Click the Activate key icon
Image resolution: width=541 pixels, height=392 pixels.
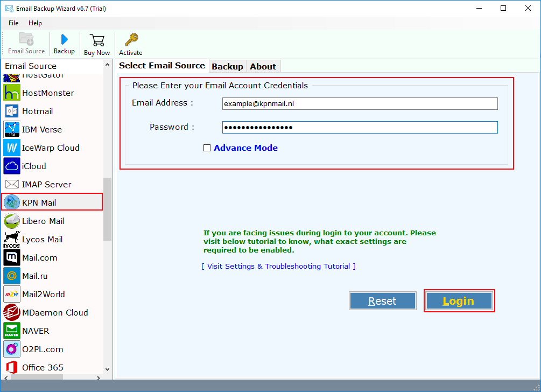coord(131,40)
